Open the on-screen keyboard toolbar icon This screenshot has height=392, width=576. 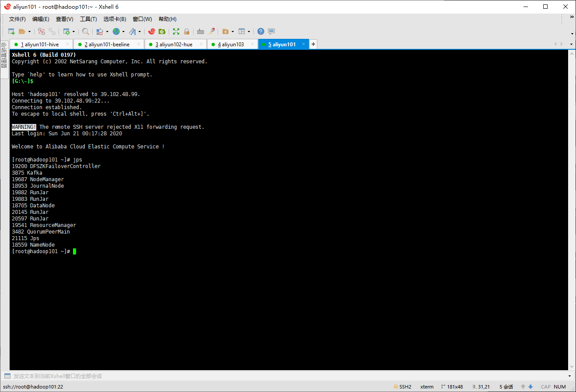tap(200, 31)
